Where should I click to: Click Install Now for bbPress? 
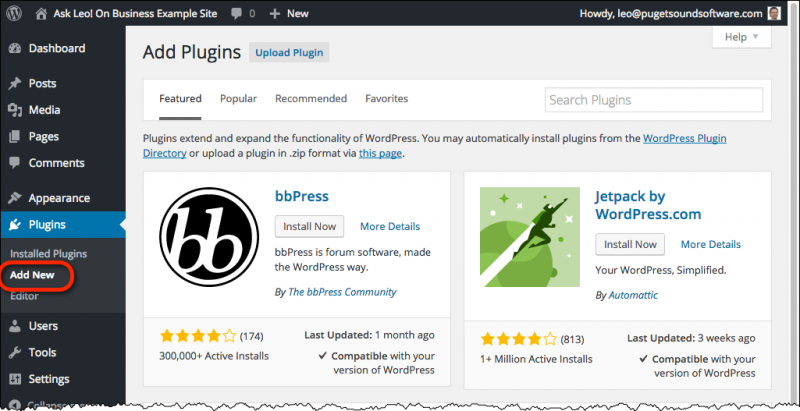309,226
